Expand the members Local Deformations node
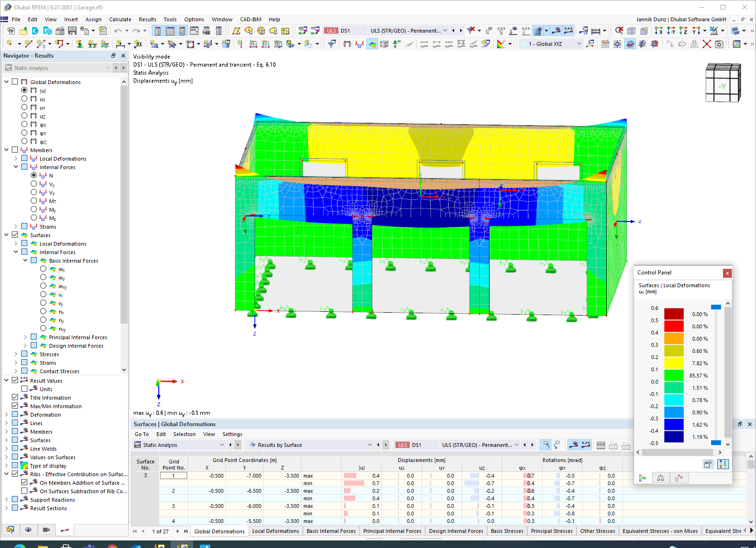 click(16, 158)
